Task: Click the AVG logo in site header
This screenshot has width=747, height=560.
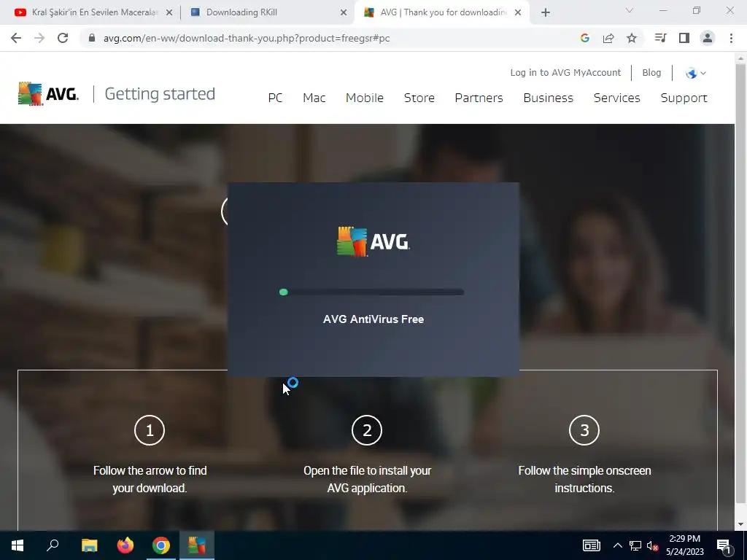Action: click(x=48, y=93)
